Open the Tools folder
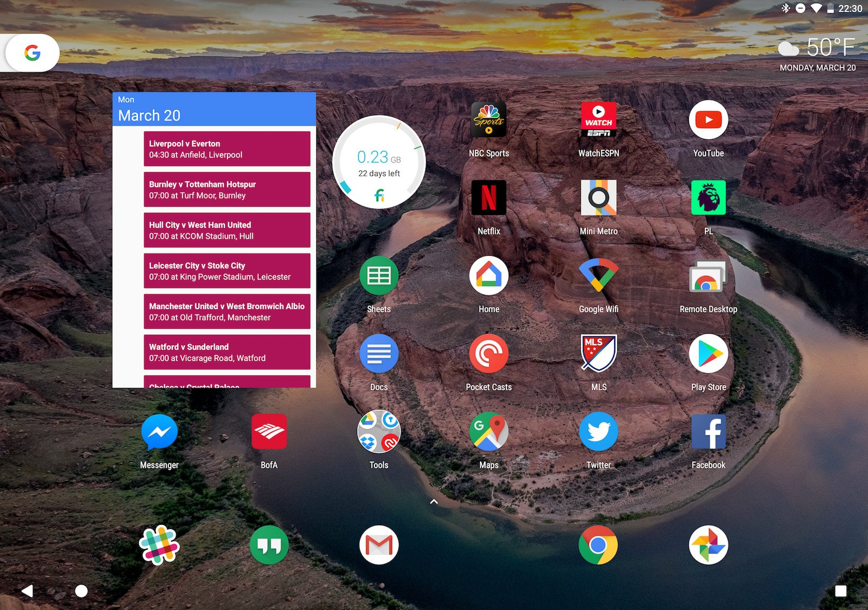Screen dimensions: 868x610 379,432
